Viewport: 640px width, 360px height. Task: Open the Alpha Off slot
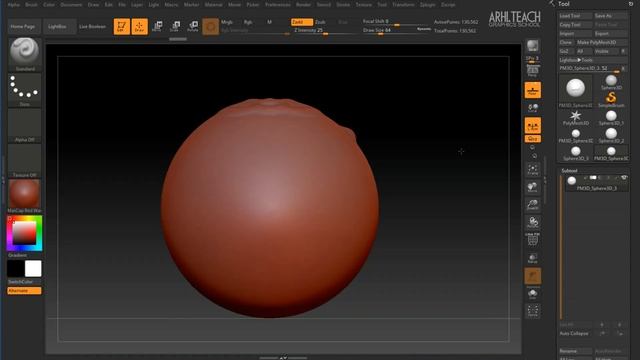(24, 126)
